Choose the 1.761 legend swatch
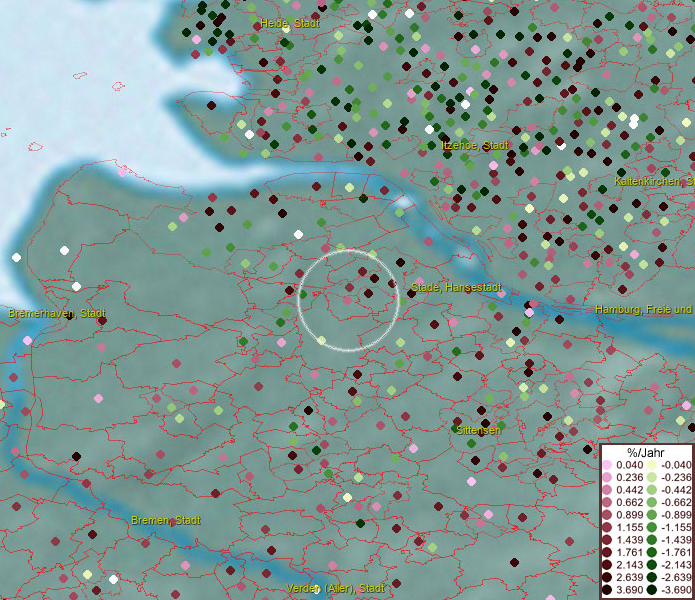Viewport: 695px width, 600px height. (607, 553)
